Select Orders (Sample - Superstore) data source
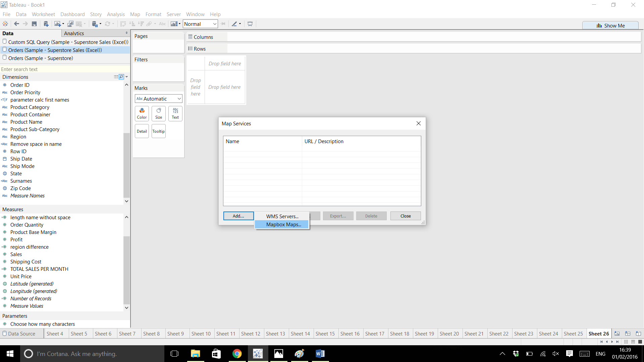The width and height of the screenshot is (644, 362). coord(41,58)
